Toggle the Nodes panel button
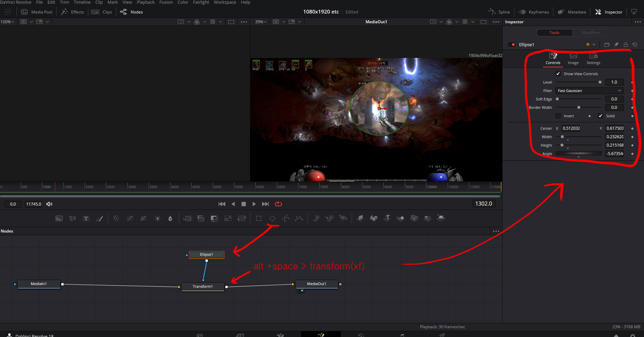This screenshot has height=337, width=644. (131, 12)
